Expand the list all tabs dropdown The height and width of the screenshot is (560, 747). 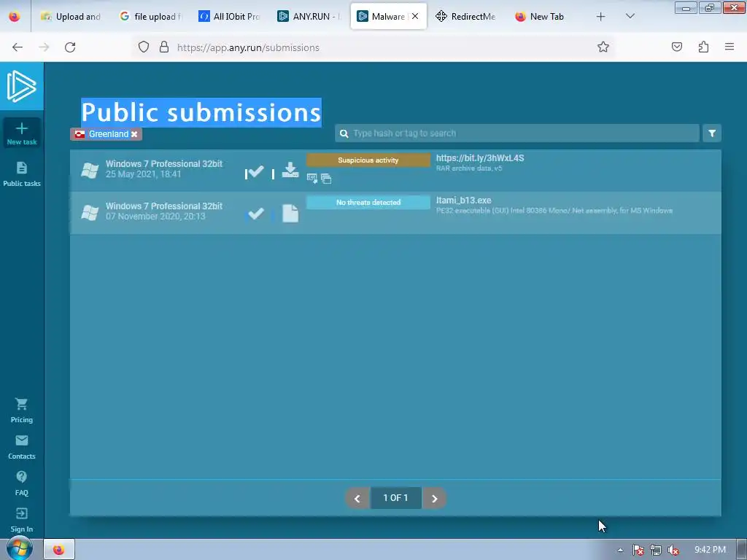point(630,16)
